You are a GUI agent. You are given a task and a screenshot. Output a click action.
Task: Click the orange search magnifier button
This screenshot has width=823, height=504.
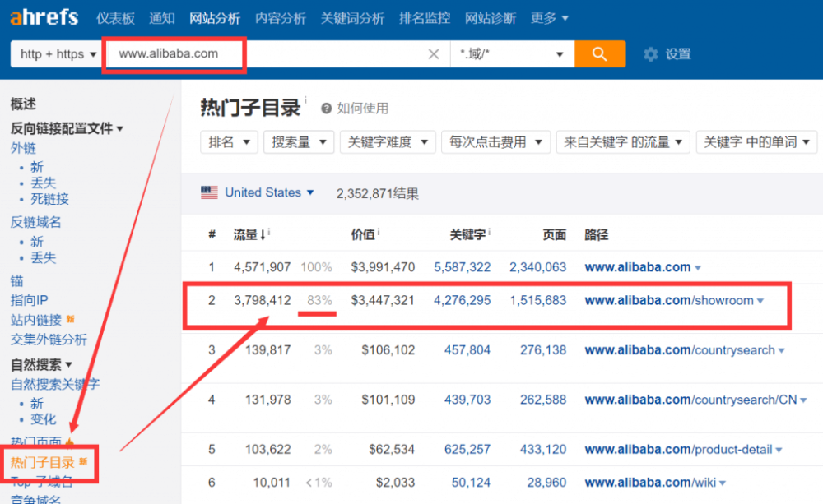[x=602, y=53]
